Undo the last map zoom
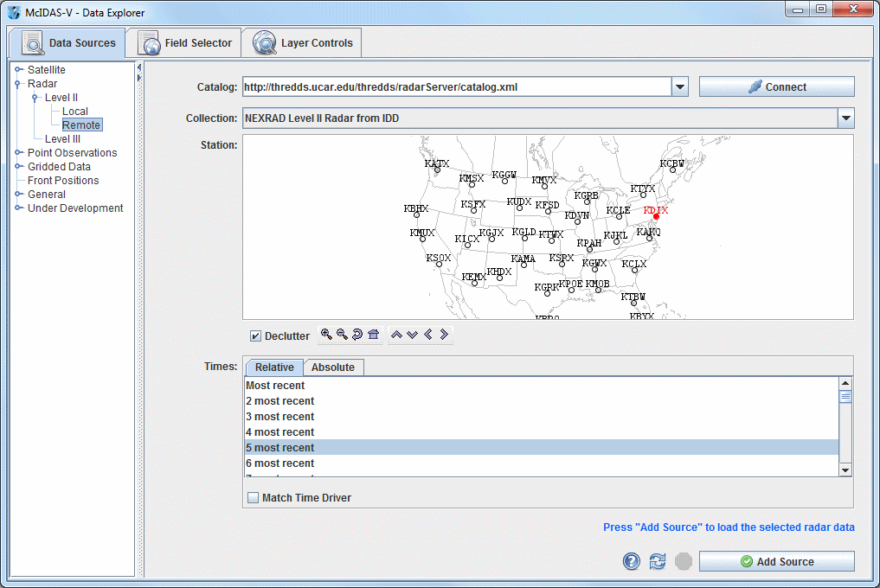The height and width of the screenshot is (588, 880). pos(357,335)
